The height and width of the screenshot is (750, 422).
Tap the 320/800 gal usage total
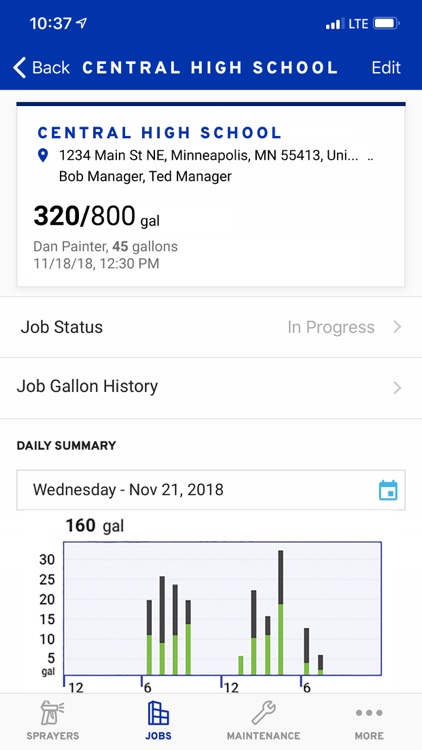[97, 216]
